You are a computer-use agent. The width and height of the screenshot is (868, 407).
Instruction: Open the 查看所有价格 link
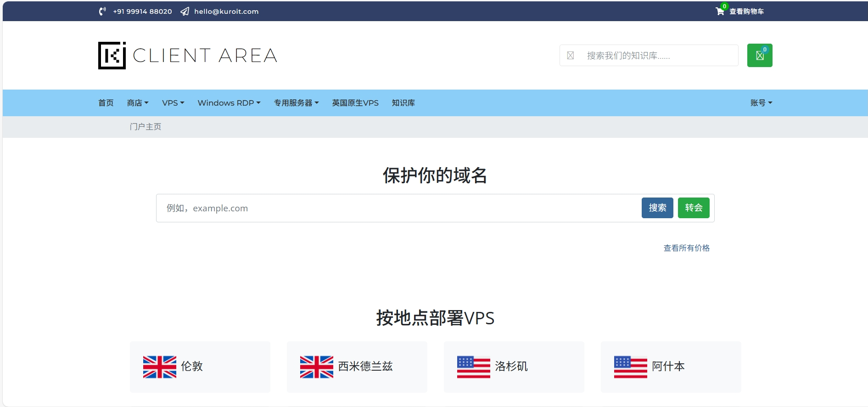686,248
